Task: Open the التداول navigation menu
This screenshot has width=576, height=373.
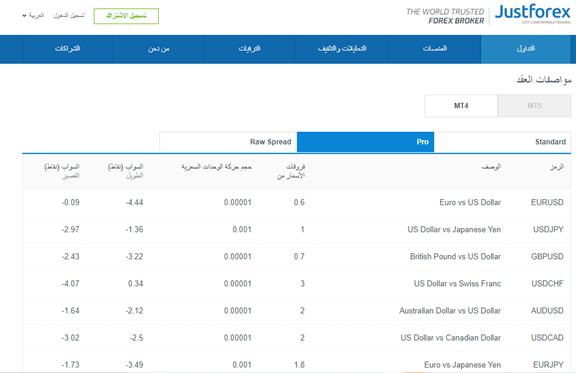Action: point(526,49)
